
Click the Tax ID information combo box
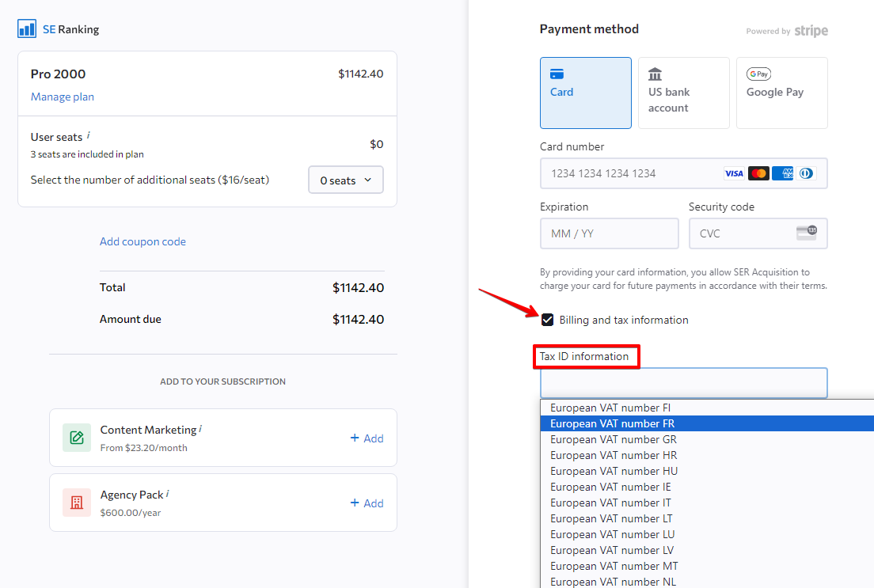(x=683, y=383)
